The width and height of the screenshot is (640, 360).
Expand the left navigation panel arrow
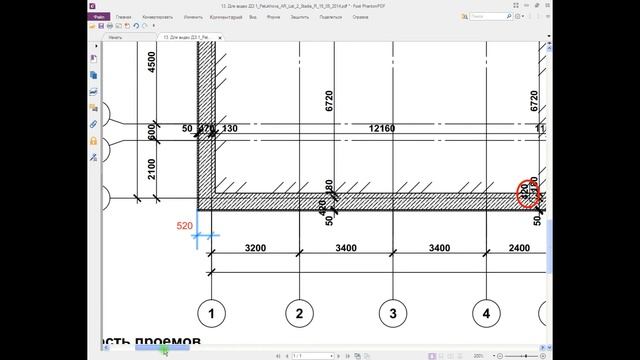click(96, 46)
